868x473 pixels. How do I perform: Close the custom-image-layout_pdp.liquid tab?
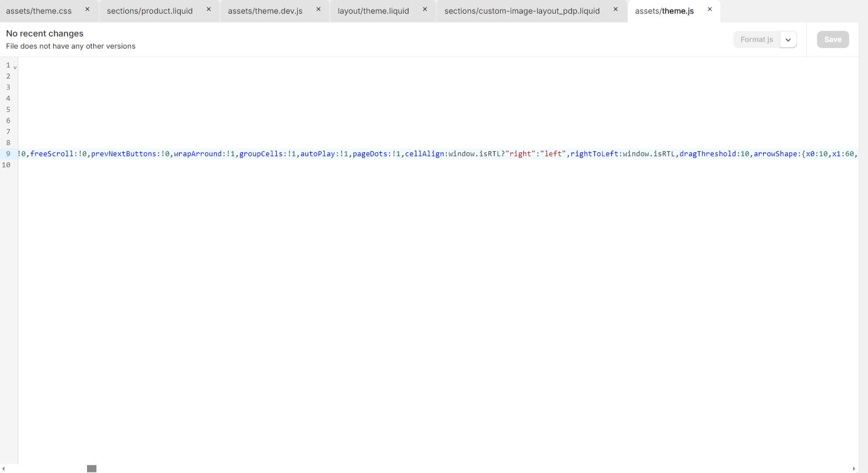click(615, 9)
